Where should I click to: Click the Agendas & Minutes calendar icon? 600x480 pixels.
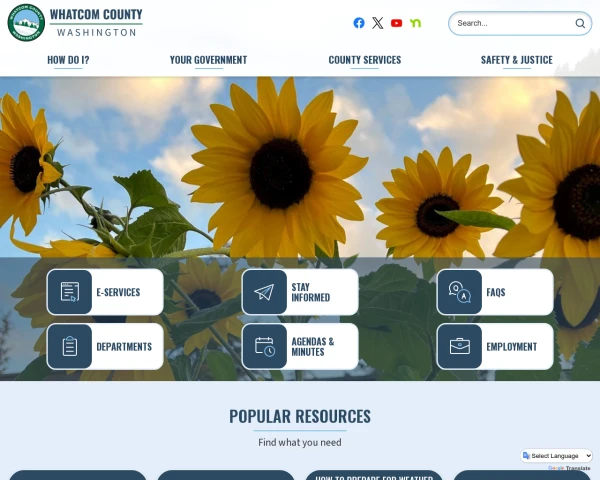264,346
